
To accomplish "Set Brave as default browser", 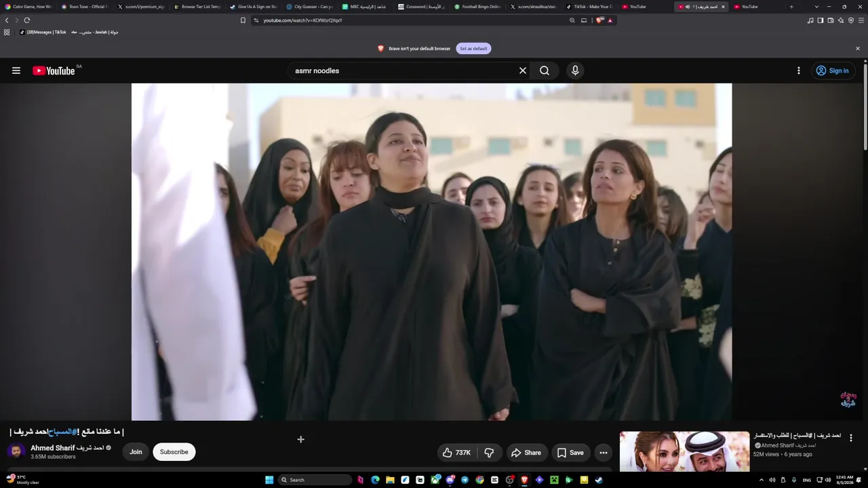I will (473, 49).
